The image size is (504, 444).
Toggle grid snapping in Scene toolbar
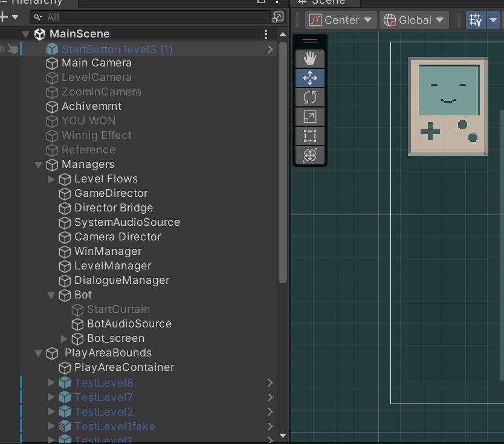[476, 20]
